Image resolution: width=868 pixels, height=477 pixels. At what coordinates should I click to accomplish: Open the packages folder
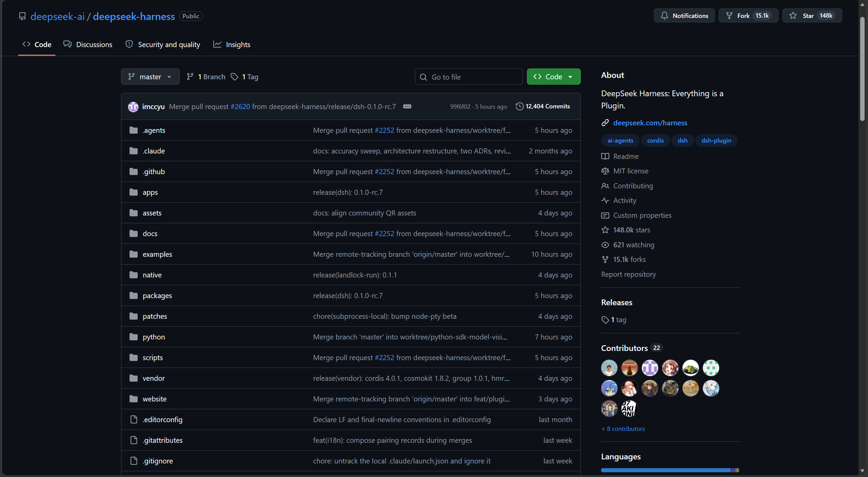pos(157,296)
